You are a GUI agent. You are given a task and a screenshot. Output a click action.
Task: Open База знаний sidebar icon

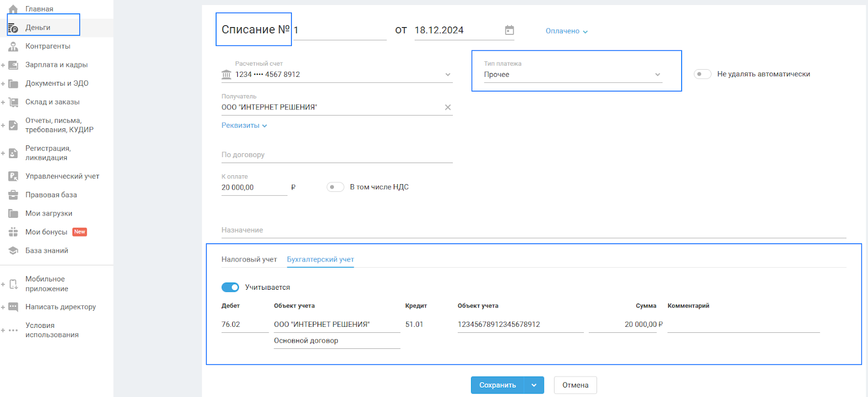[x=13, y=251]
